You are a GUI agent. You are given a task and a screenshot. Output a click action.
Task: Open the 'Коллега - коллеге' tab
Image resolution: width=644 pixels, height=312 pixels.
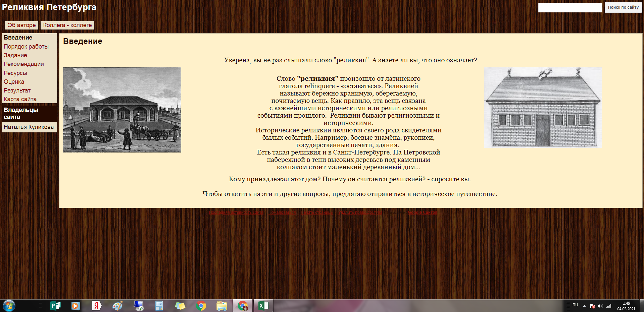click(x=67, y=25)
